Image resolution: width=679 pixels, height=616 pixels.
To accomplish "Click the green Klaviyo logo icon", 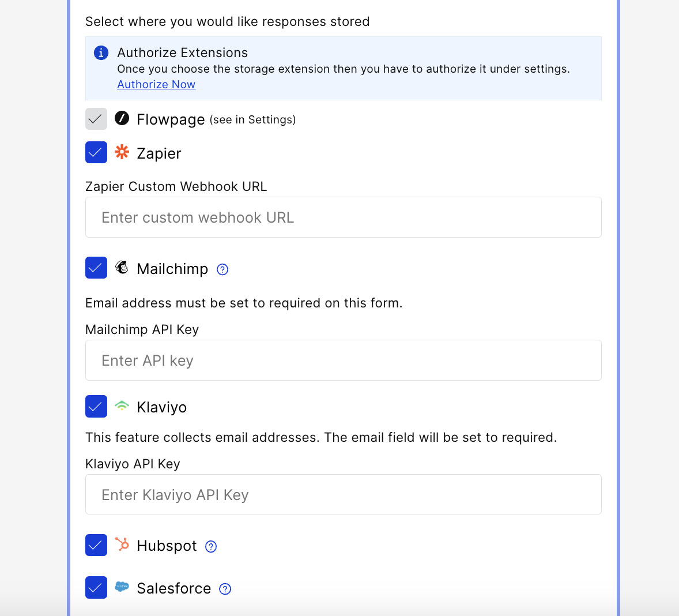I will (x=122, y=406).
